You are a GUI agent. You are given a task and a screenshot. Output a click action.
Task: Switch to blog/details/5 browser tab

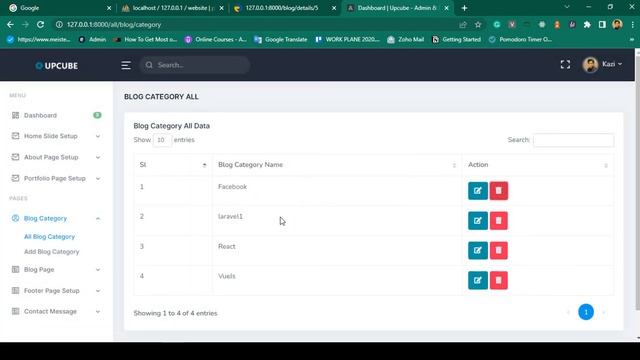click(x=285, y=8)
